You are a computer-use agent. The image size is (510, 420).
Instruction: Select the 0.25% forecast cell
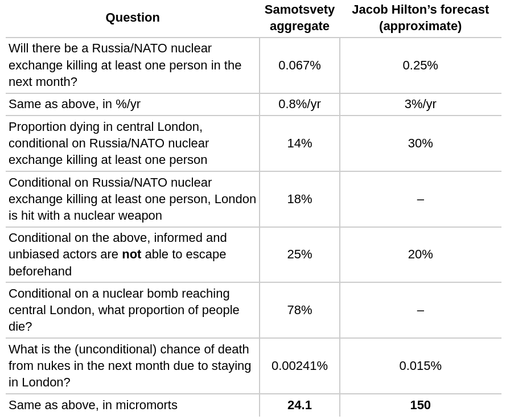pyautogui.click(x=420, y=65)
